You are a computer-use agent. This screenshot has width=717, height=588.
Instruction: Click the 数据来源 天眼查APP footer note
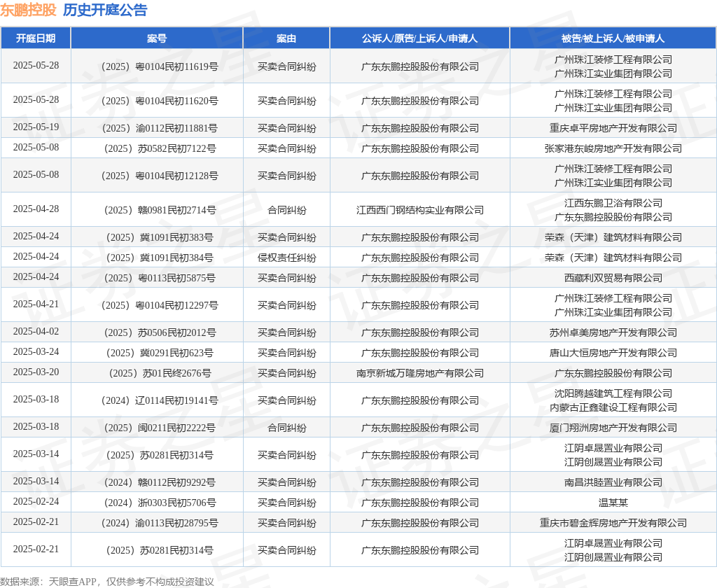[107, 582]
